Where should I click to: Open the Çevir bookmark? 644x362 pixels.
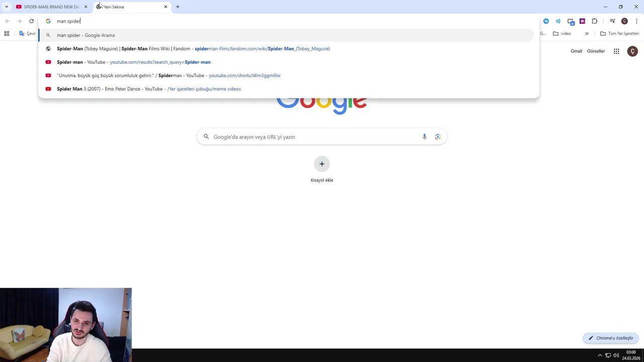click(x=28, y=34)
